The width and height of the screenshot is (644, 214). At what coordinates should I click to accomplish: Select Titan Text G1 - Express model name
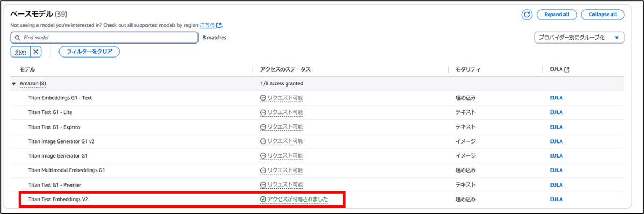click(54, 127)
